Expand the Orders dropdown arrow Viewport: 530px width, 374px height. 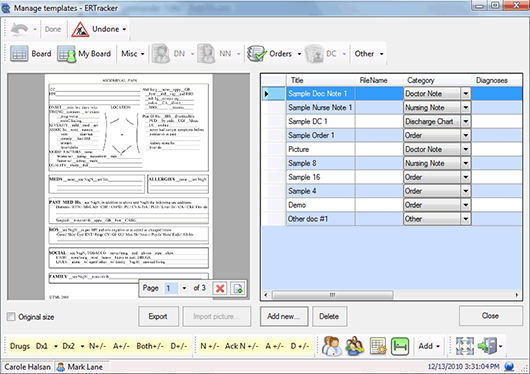click(x=299, y=54)
